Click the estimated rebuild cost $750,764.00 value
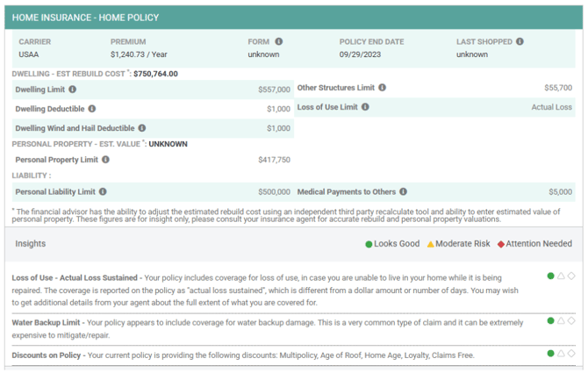 (x=155, y=74)
